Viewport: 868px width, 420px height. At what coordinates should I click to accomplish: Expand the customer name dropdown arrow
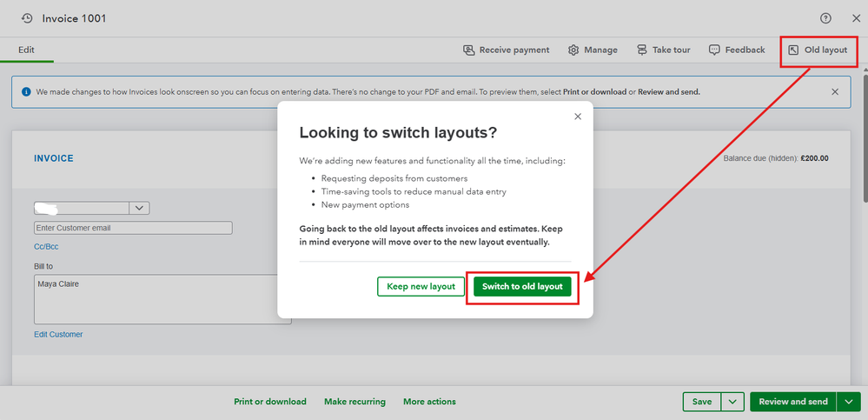click(139, 209)
